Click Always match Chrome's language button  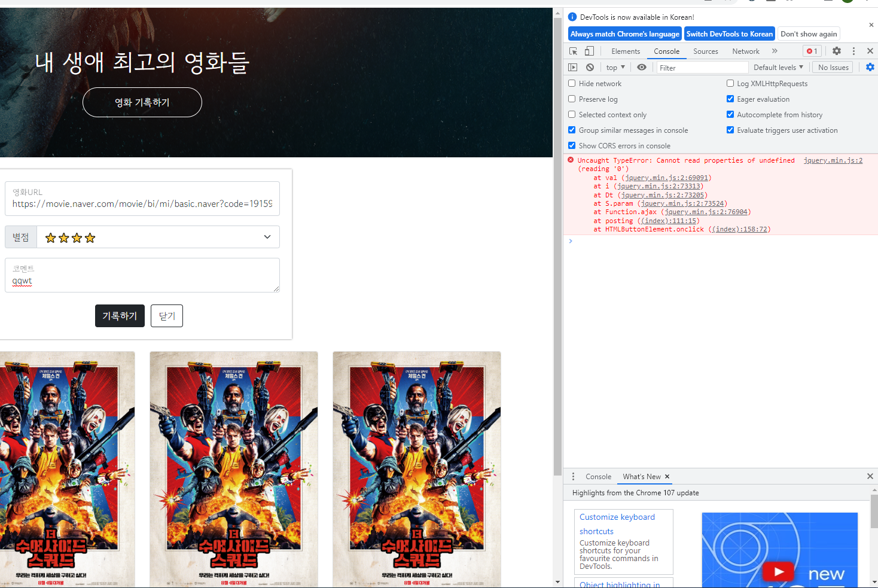tap(624, 34)
